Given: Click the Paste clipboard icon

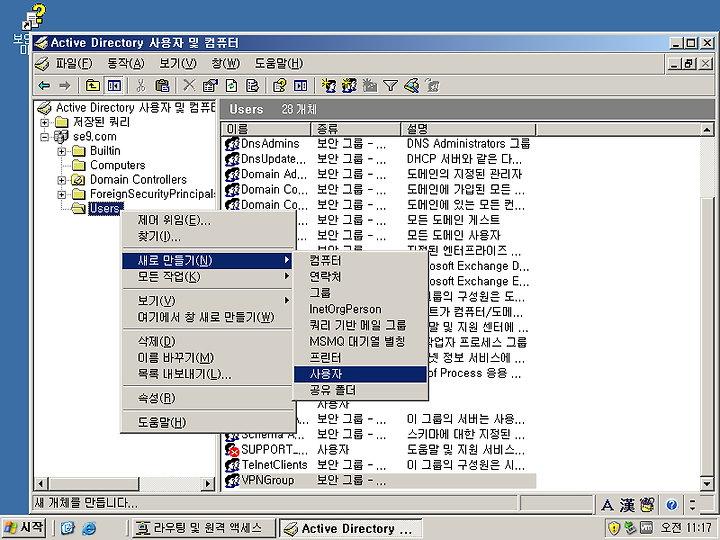Looking at the screenshot, I should [x=162, y=85].
